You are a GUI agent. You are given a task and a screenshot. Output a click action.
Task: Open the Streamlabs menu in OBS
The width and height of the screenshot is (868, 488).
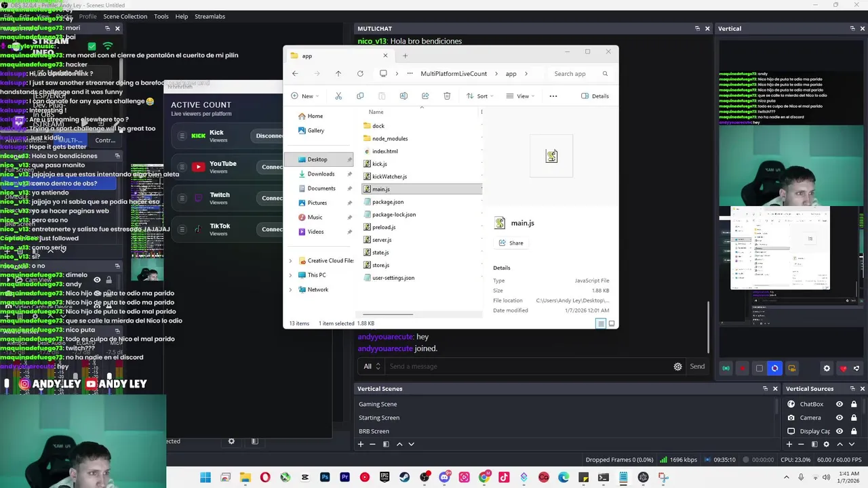[x=210, y=16]
